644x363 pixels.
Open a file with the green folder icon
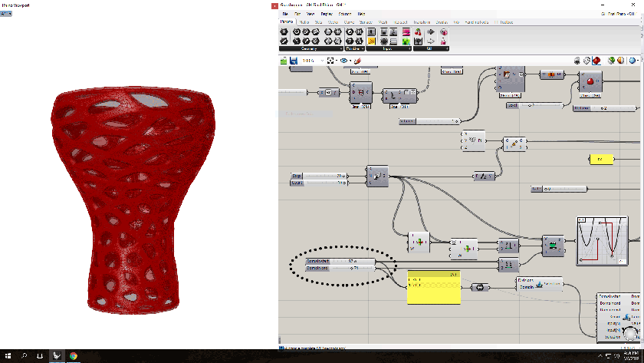283,60
